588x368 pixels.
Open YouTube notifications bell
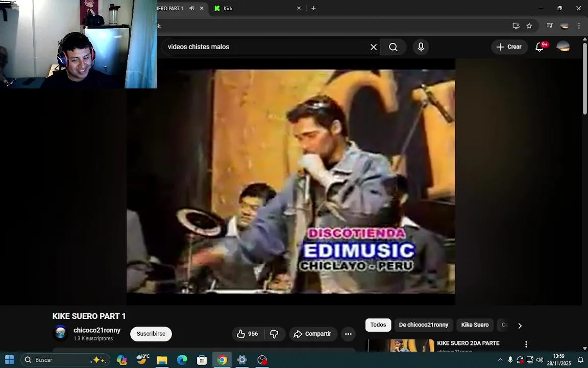540,47
